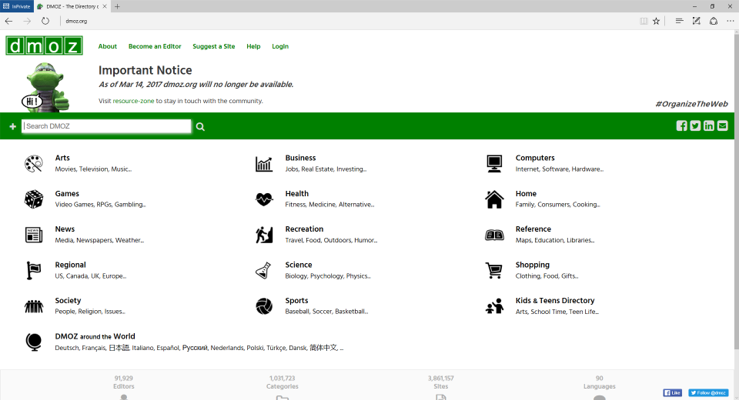
Task: Click the DMOZ around the World globe icon
Action: (33, 342)
